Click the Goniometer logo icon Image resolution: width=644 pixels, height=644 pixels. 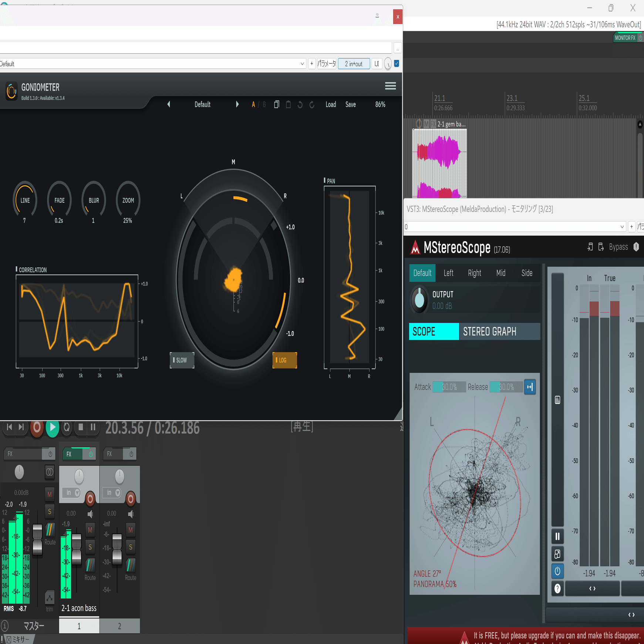11,91
